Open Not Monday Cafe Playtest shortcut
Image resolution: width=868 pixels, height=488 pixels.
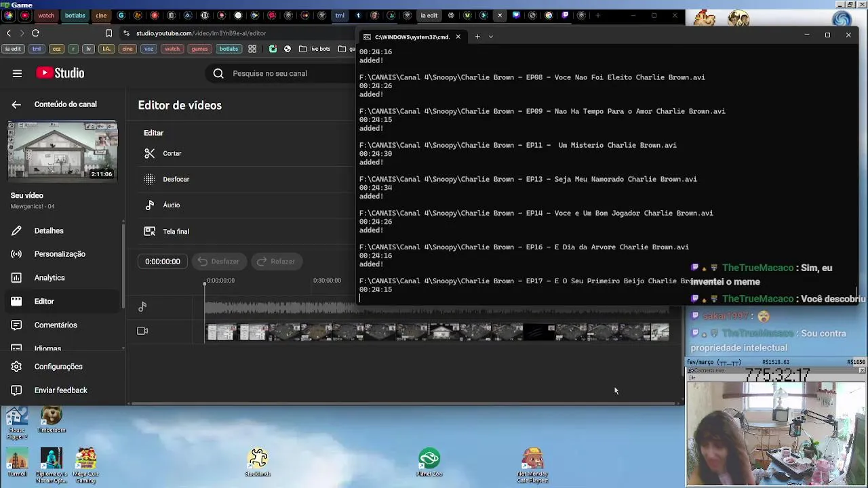[x=532, y=465]
